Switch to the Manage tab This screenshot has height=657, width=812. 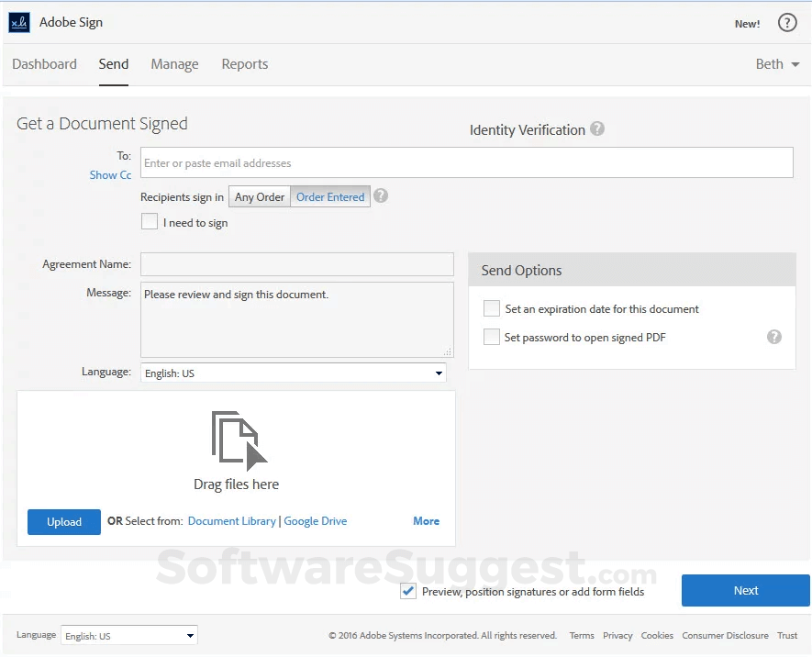point(174,63)
